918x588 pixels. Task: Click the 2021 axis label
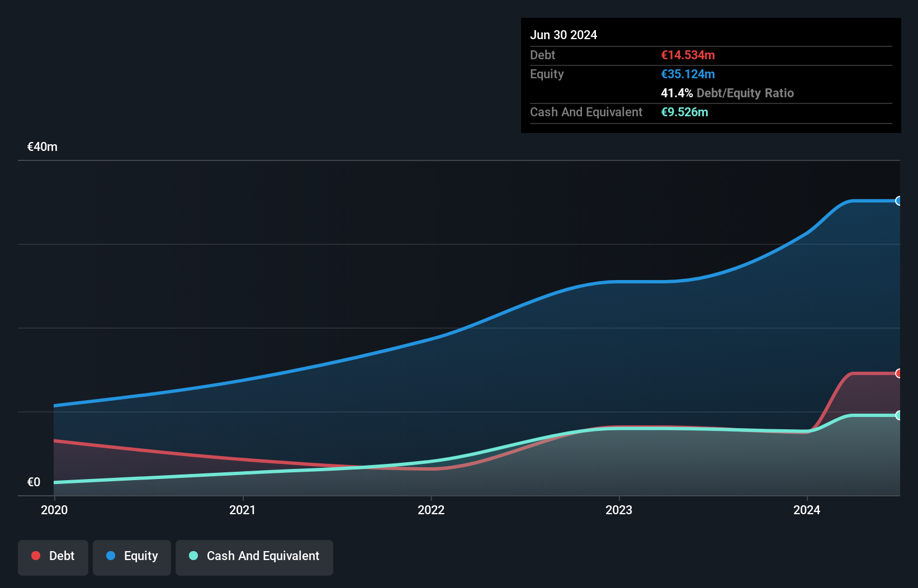(243, 510)
